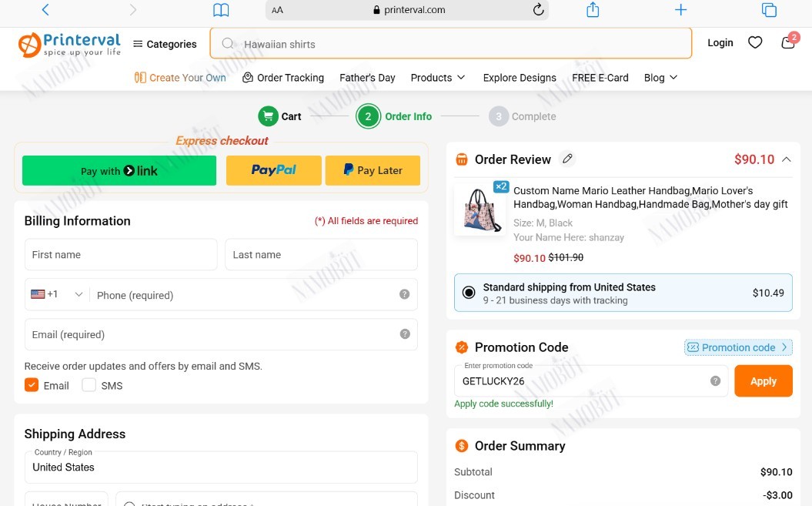Show help for the Phone field

pyautogui.click(x=404, y=294)
